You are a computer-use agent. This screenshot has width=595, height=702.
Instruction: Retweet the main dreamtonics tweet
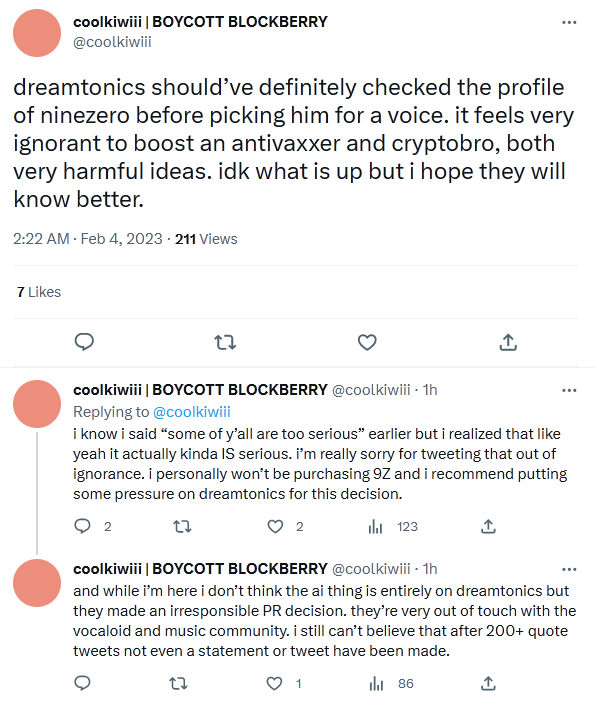coord(225,342)
